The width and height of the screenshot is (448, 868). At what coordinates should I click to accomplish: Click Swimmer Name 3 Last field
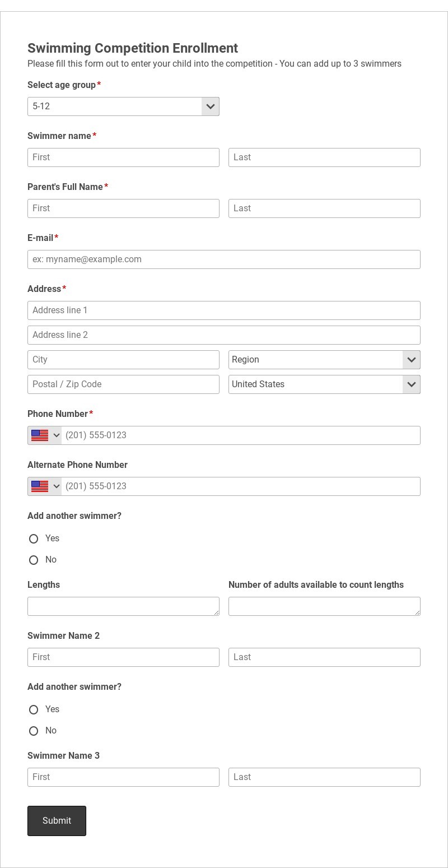coord(324,777)
